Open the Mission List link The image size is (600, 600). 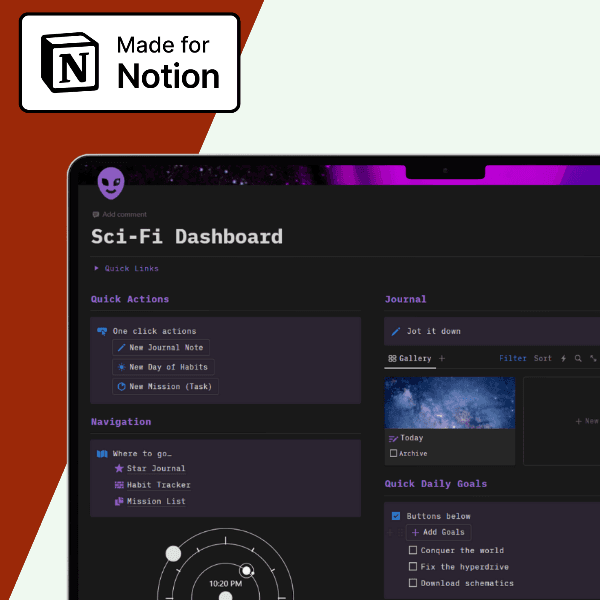156,501
